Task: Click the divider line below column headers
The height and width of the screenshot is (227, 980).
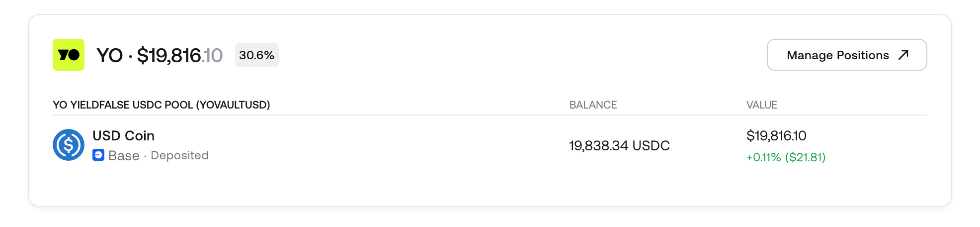Action: pyautogui.click(x=490, y=115)
